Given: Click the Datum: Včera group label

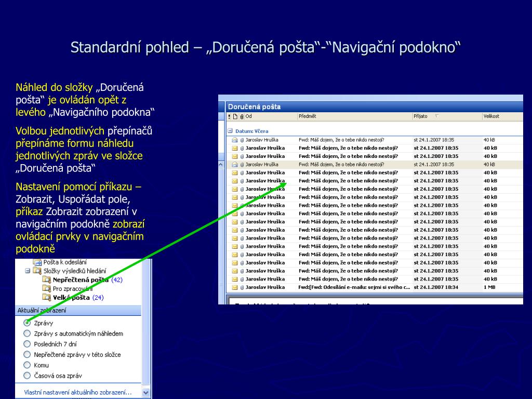Looking at the screenshot, I should (252, 131).
